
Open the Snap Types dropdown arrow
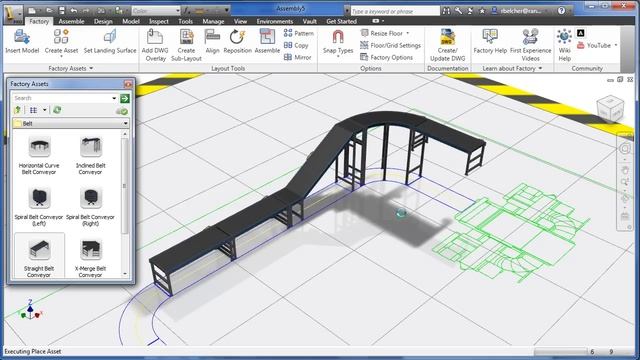tap(338, 57)
